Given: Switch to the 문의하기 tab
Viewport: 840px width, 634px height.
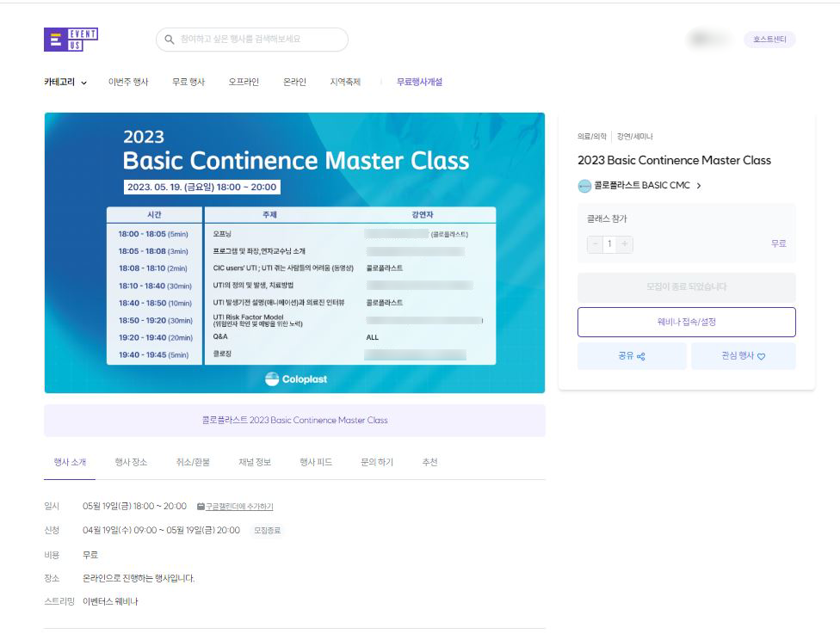Looking at the screenshot, I should tap(377, 462).
